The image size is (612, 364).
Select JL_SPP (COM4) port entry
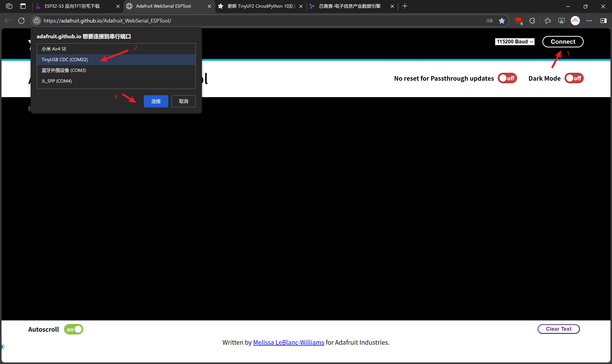click(57, 81)
